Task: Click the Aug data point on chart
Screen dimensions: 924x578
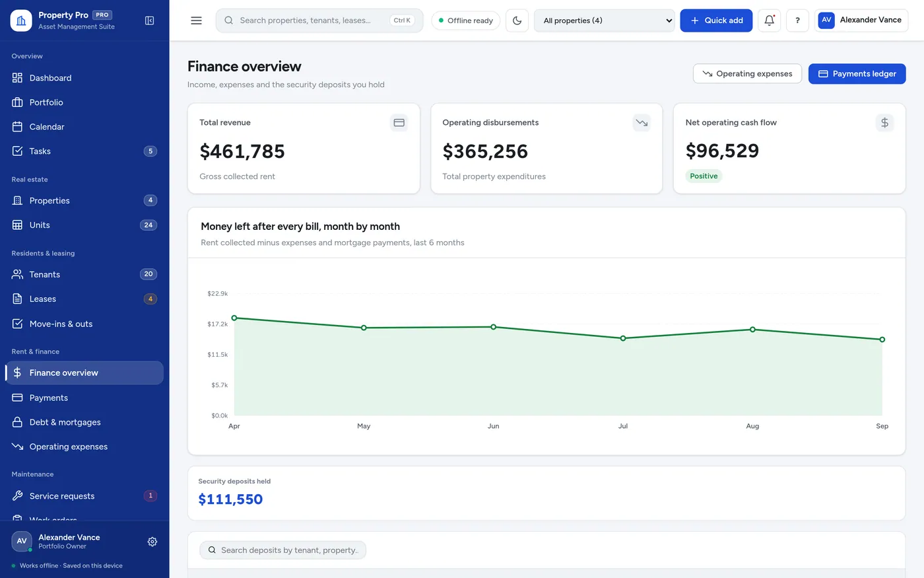Action: click(x=752, y=330)
